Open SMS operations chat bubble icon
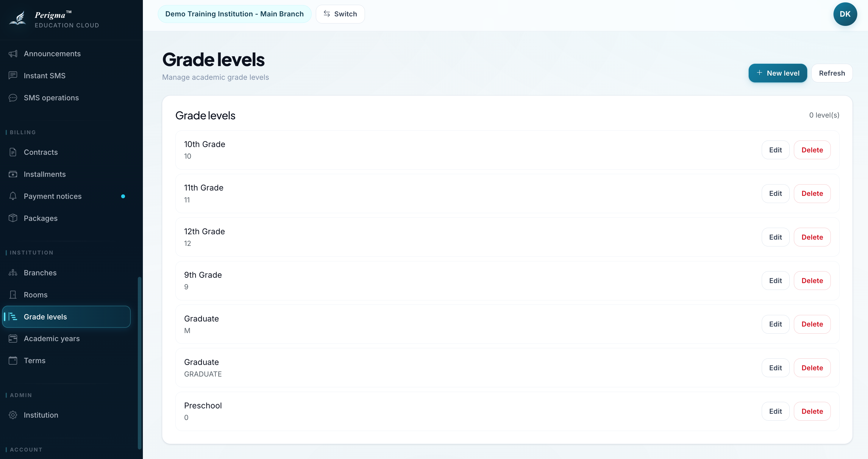Screen dimensions: 868x459 point(13,98)
